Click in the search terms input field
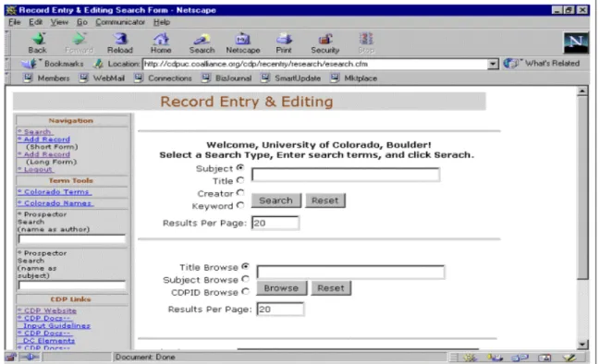The width and height of the screenshot is (600, 364). pos(346,175)
